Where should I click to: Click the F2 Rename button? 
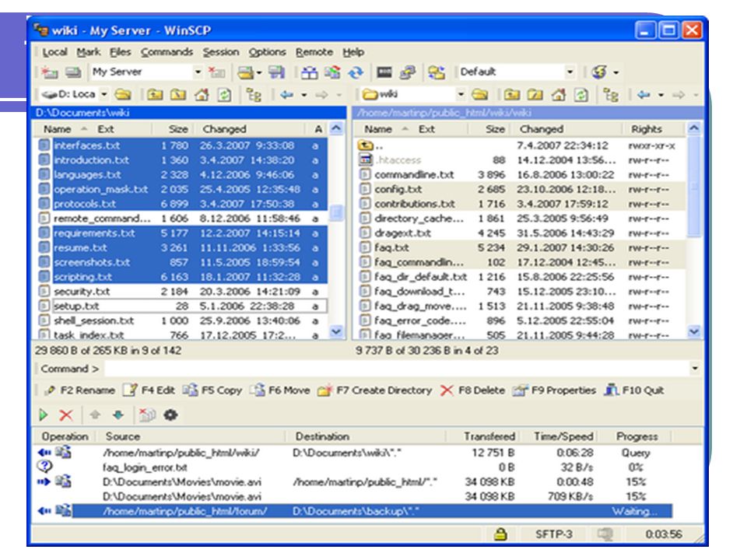79,390
